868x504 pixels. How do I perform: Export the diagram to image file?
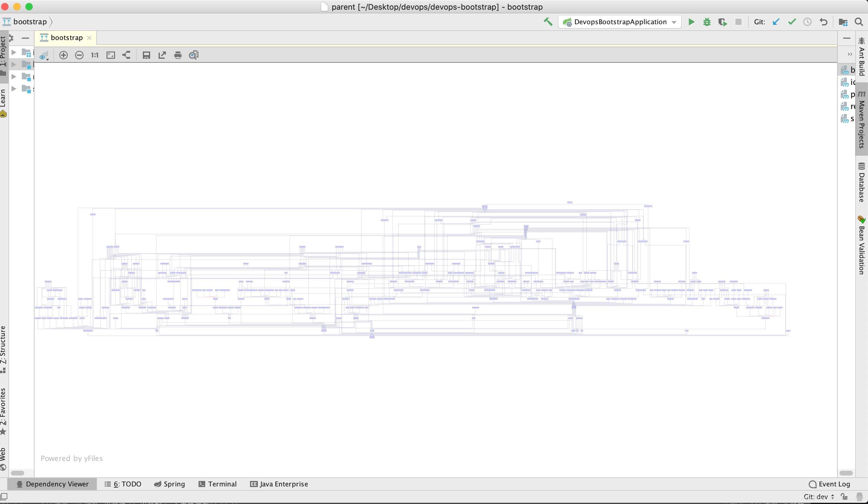[162, 55]
